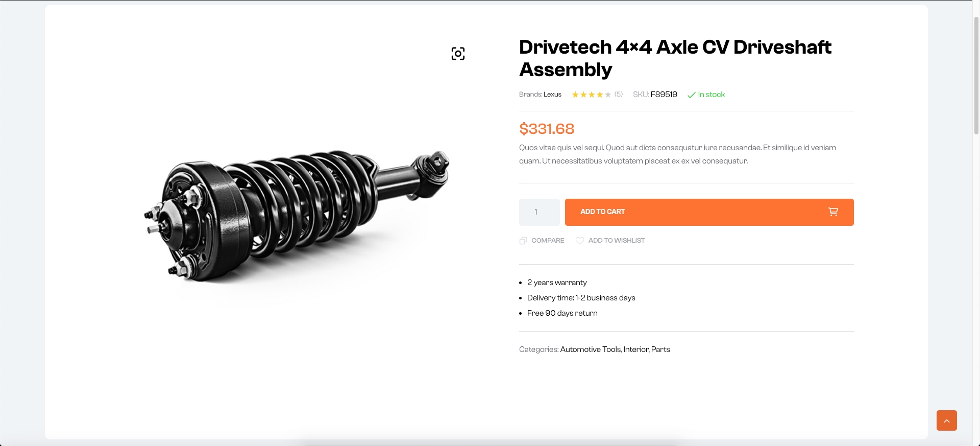980x446 pixels.
Task: Click the review count (5)
Action: pyautogui.click(x=619, y=95)
